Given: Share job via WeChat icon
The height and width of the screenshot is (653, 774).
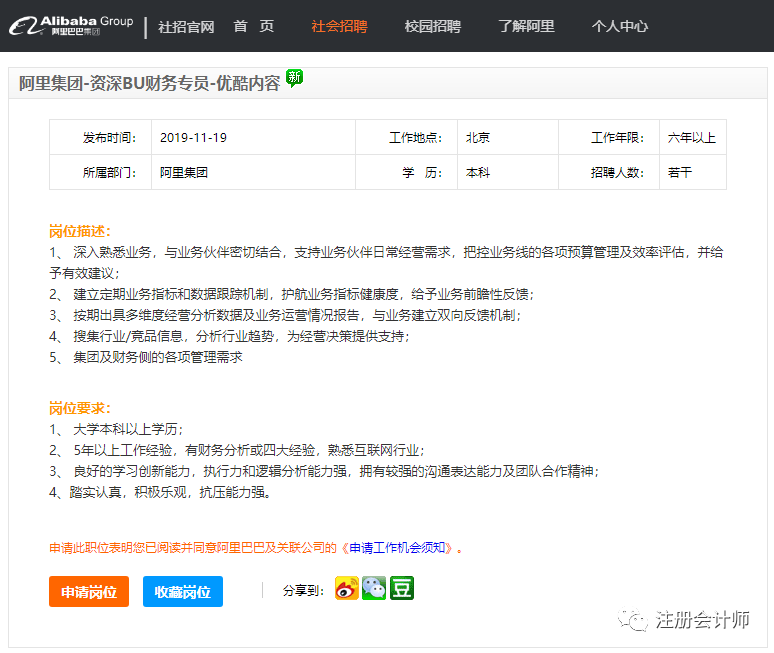Looking at the screenshot, I should tap(374, 588).
